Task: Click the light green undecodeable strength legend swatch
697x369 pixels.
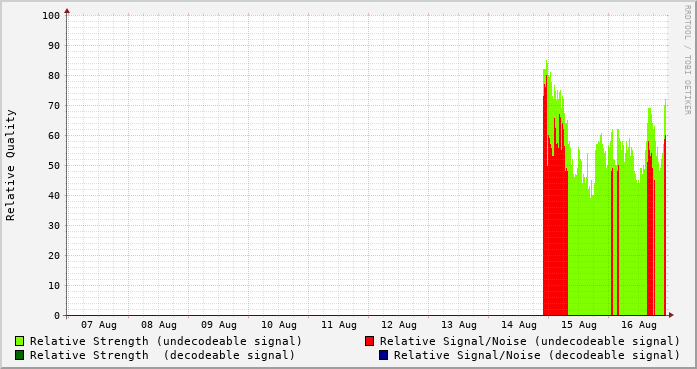Action: [19, 341]
